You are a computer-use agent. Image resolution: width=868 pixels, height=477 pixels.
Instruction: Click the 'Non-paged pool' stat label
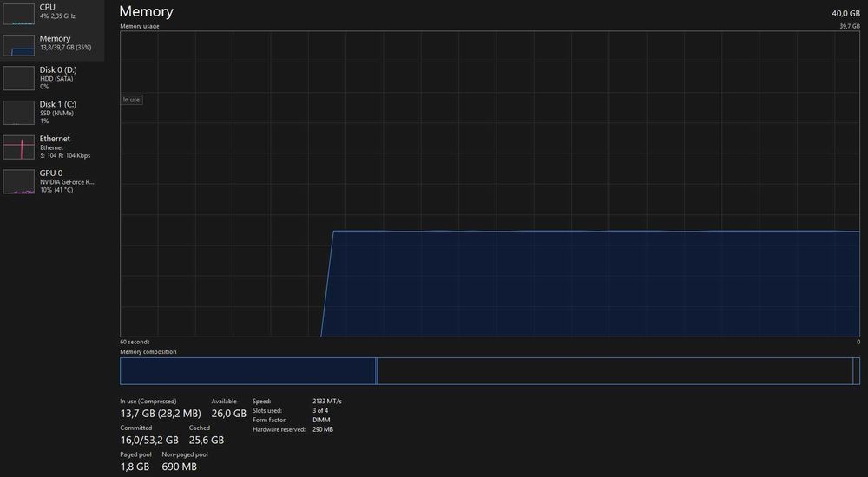pyautogui.click(x=185, y=454)
